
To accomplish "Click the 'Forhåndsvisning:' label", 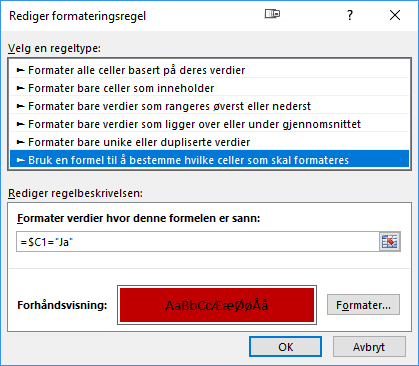I will click(x=62, y=305).
